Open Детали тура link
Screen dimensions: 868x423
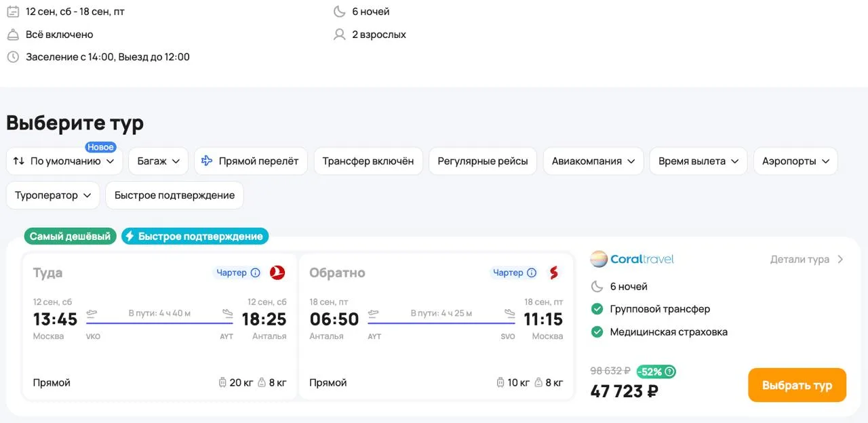[x=807, y=259]
